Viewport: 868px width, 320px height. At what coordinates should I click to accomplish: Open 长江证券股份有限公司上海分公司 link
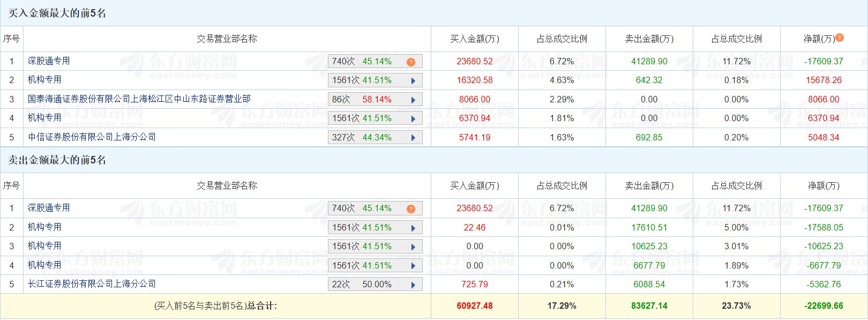click(92, 284)
